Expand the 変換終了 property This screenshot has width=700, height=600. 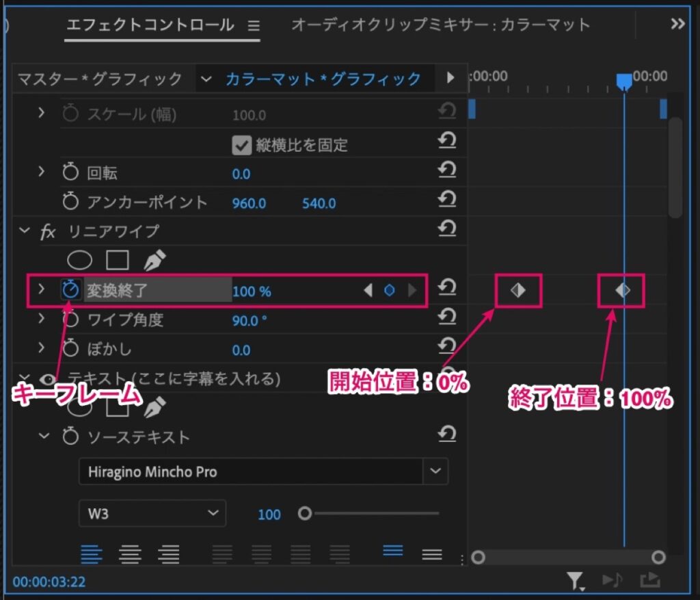click(x=41, y=289)
